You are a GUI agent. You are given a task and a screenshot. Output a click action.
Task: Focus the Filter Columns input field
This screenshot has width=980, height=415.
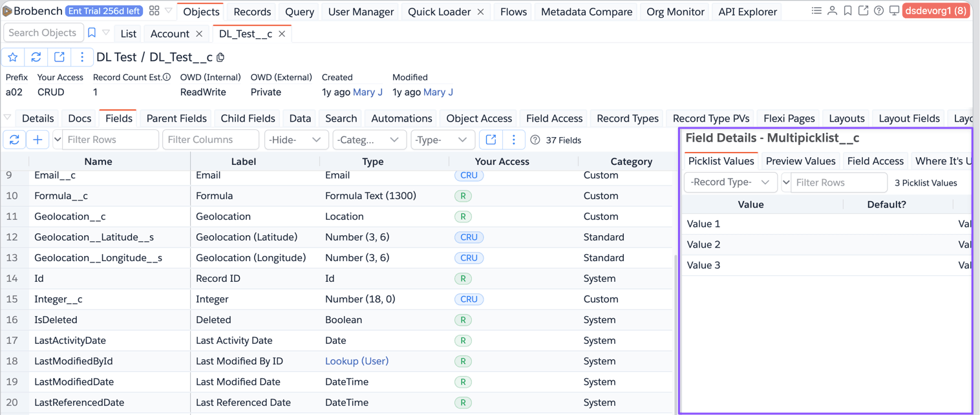coord(210,140)
